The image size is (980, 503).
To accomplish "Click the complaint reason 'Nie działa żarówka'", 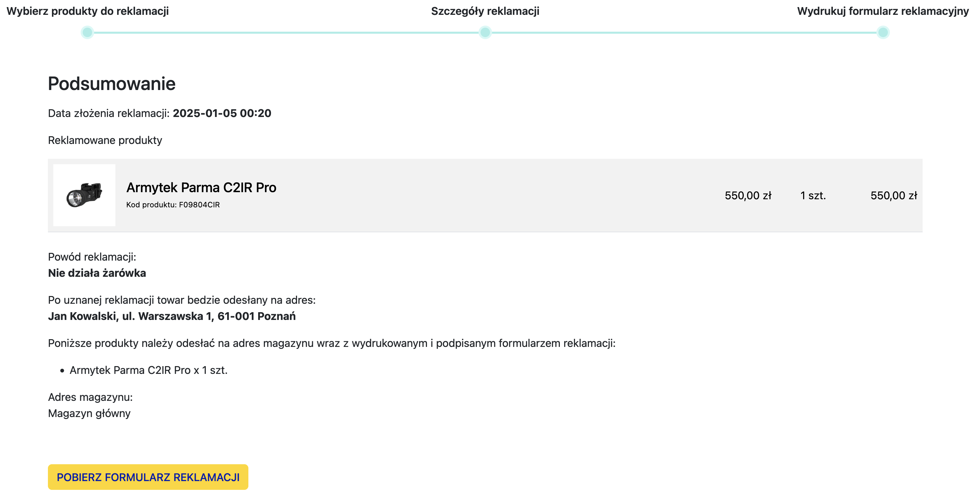I will point(97,273).
